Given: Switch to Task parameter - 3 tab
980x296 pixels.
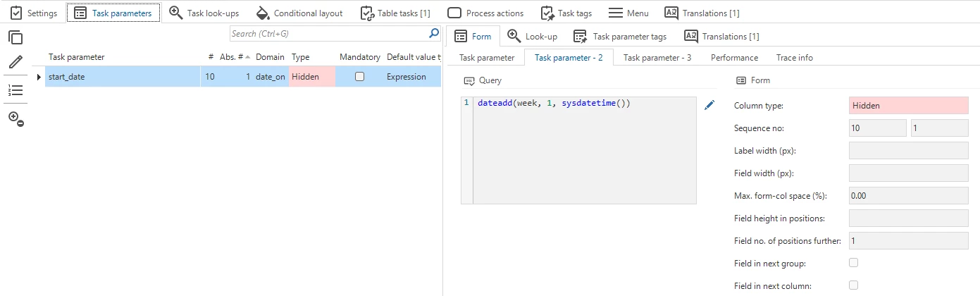Looking at the screenshot, I should pyautogui.click(x=657, y=58).
